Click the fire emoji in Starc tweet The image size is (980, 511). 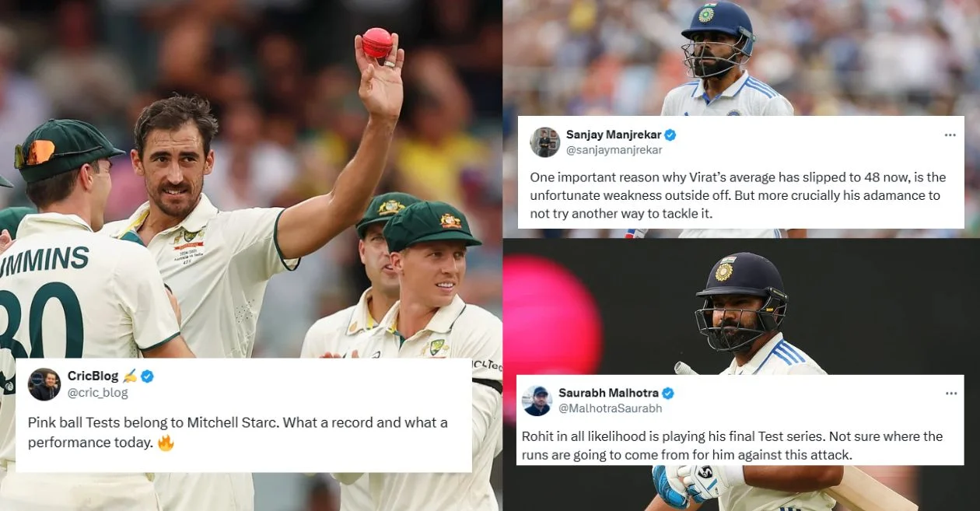tap(166, 443)
